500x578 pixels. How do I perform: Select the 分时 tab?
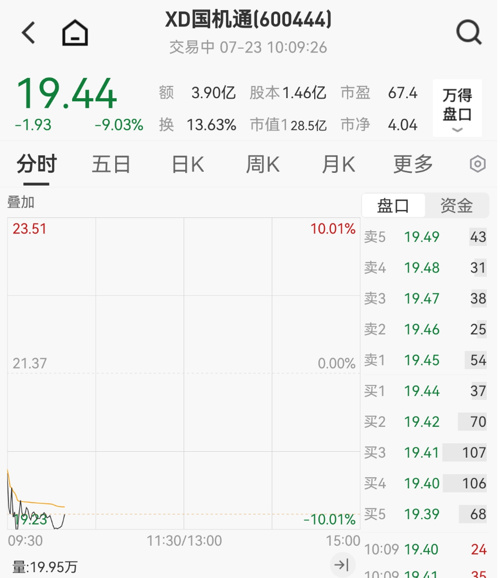37,164
